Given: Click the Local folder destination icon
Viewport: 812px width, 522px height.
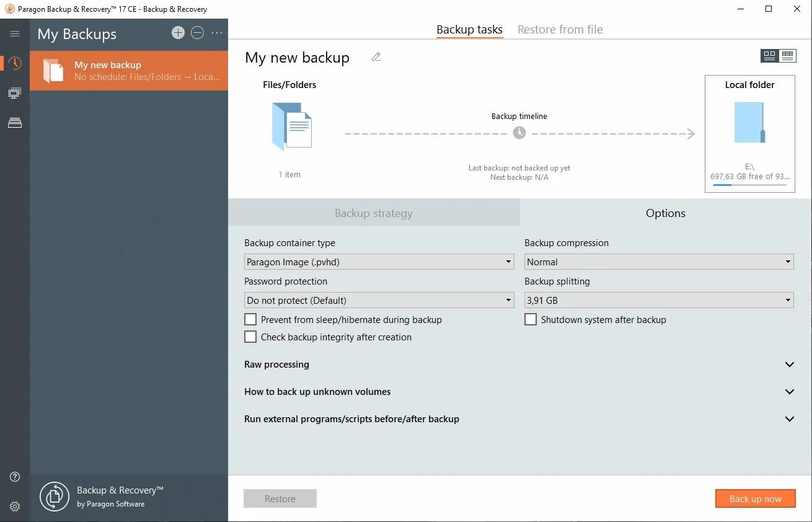Looking at the screenshot, I should coord(750,123).
